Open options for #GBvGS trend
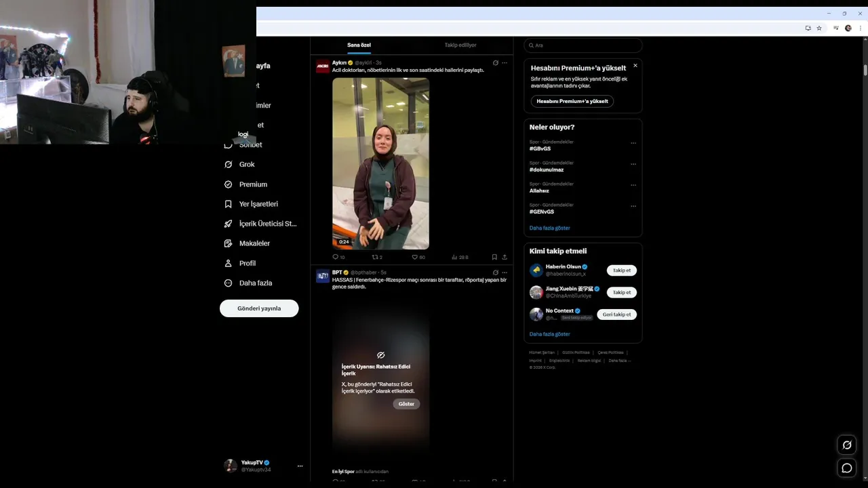 coord(633,143)
